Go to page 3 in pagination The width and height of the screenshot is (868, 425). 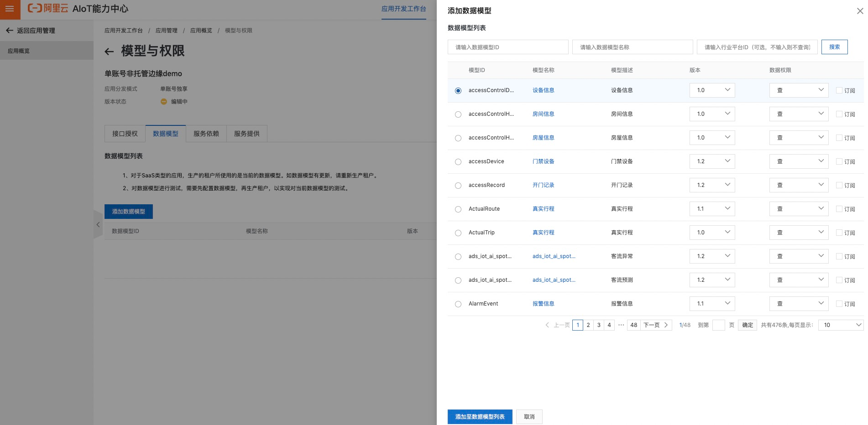[599, 325]
